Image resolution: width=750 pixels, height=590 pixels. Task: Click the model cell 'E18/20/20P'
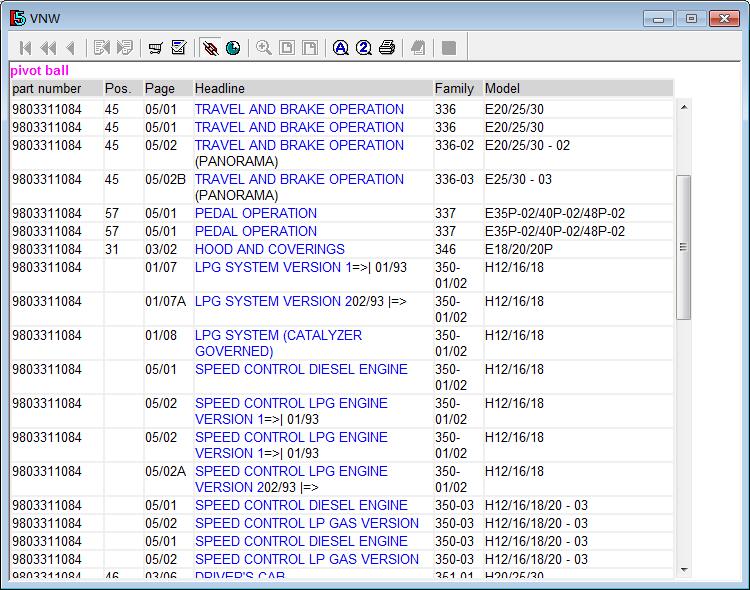519,249
